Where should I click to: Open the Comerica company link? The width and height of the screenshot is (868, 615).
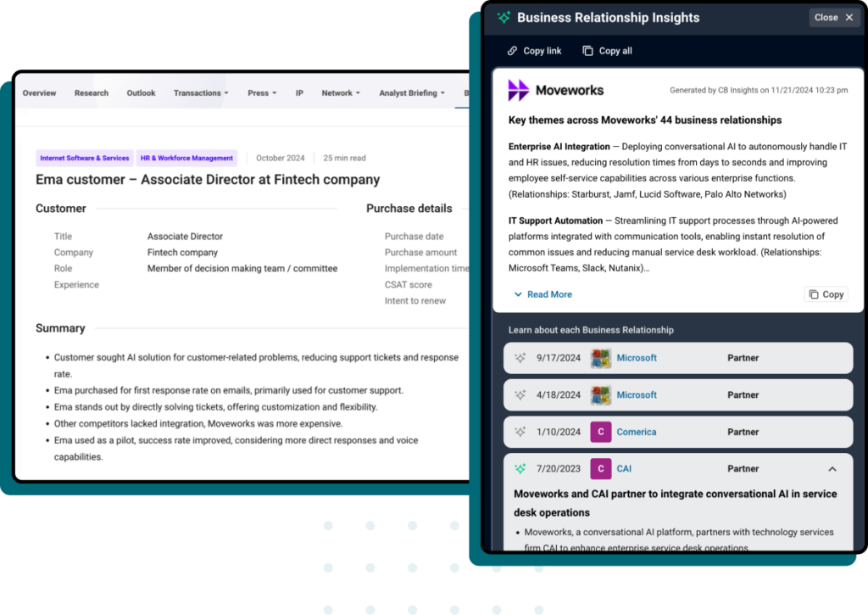[x=636, y=432]
